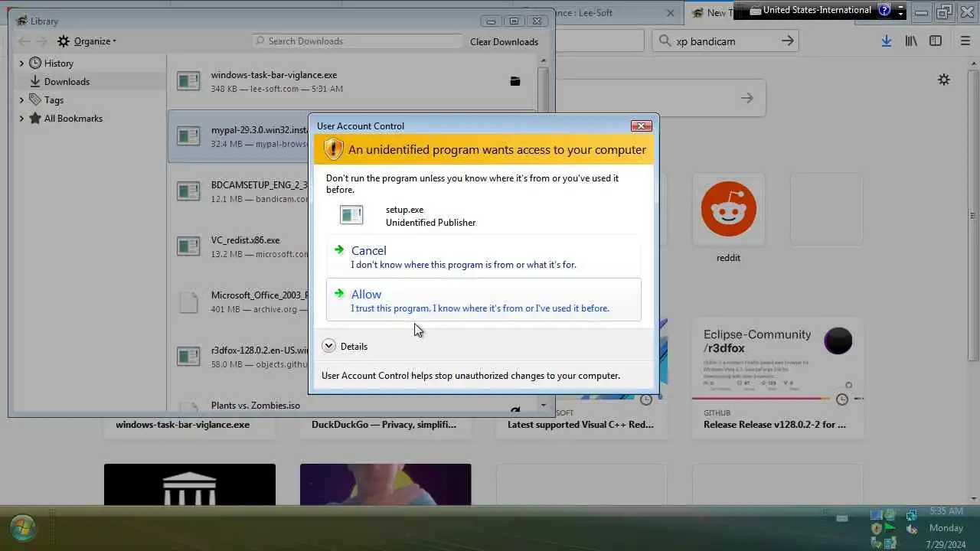Screen dimensions: 980x551
Task: Click network tray icon
Action: 912,515
